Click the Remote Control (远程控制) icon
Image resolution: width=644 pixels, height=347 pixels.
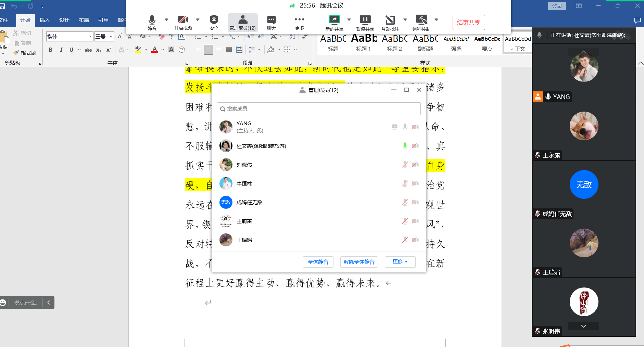click(421, 20)
